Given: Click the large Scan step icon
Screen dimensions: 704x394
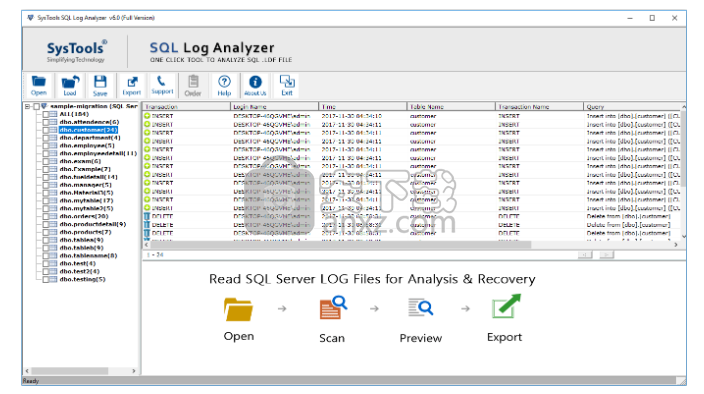Looking at the screenshot, I should click(333, 307).
